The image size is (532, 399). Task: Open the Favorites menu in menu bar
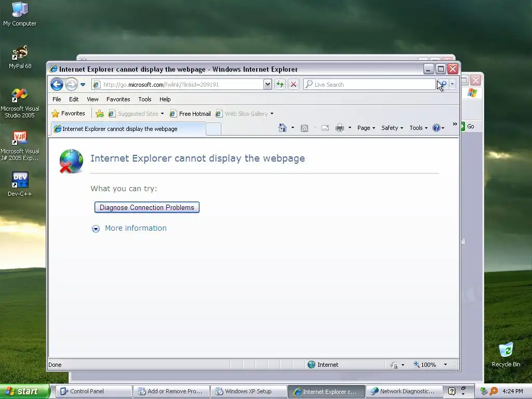(x=118, y=99)
